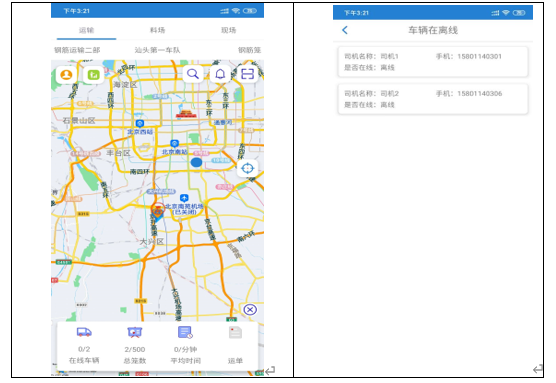The image size is (556, 383).
Task: Tap the 南四环 road label on the map
Action: [139, 172]
